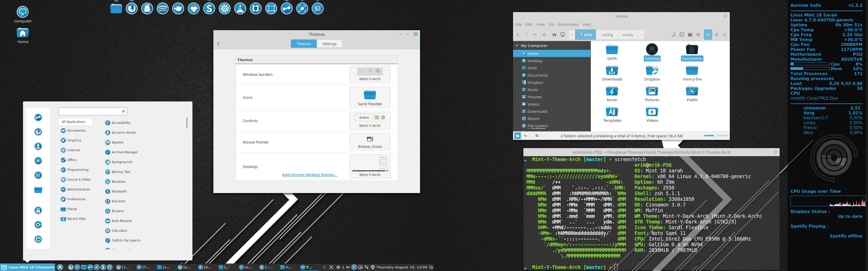Image resolution: width=868 pixels, height=271 pixels.
Task: Open the screenshot tool in top dock
Action: click(x=302, y=9)
